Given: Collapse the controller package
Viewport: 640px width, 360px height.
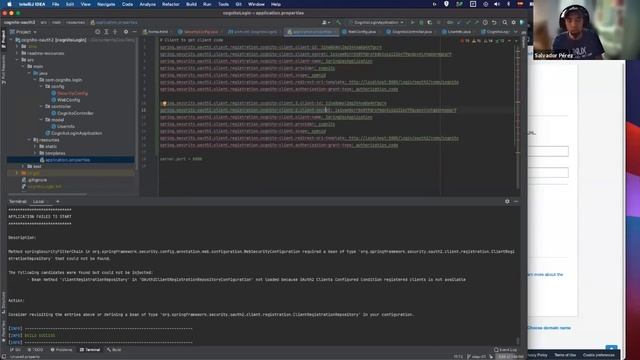Looking at the screenshot, I should coord(41,107).
